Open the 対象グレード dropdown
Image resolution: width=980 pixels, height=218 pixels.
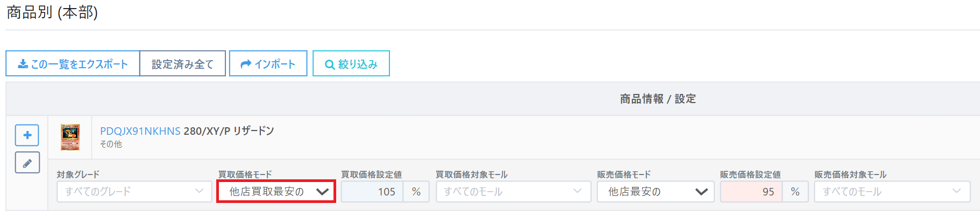click(x=134, y=192)
